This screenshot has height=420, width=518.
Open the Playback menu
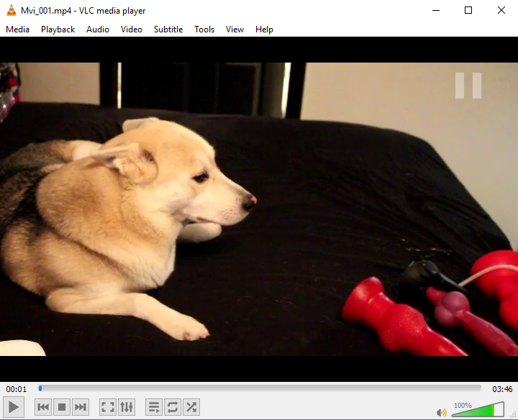[58, 29]
